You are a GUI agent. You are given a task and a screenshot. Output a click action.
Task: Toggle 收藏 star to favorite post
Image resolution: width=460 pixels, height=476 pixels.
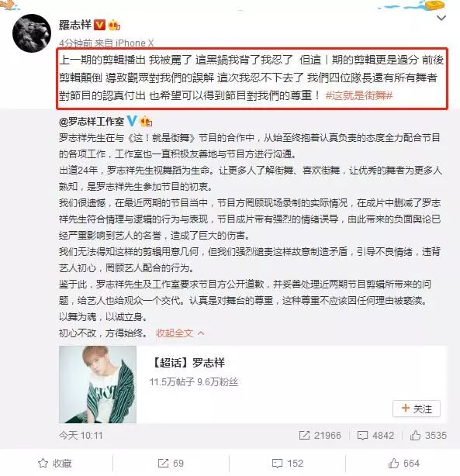[55, 464]
